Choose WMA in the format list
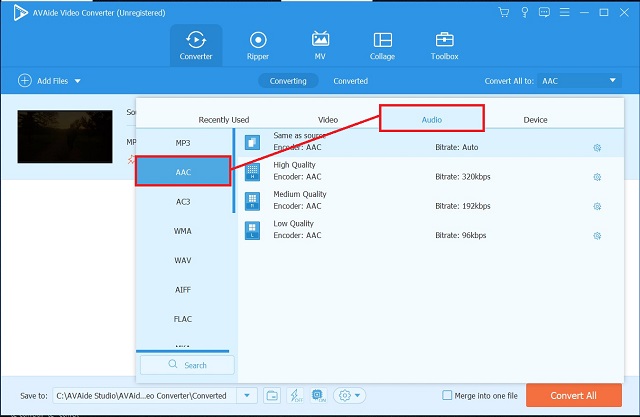640x417 pixels. pyautogui.click(x=183, y=231)
